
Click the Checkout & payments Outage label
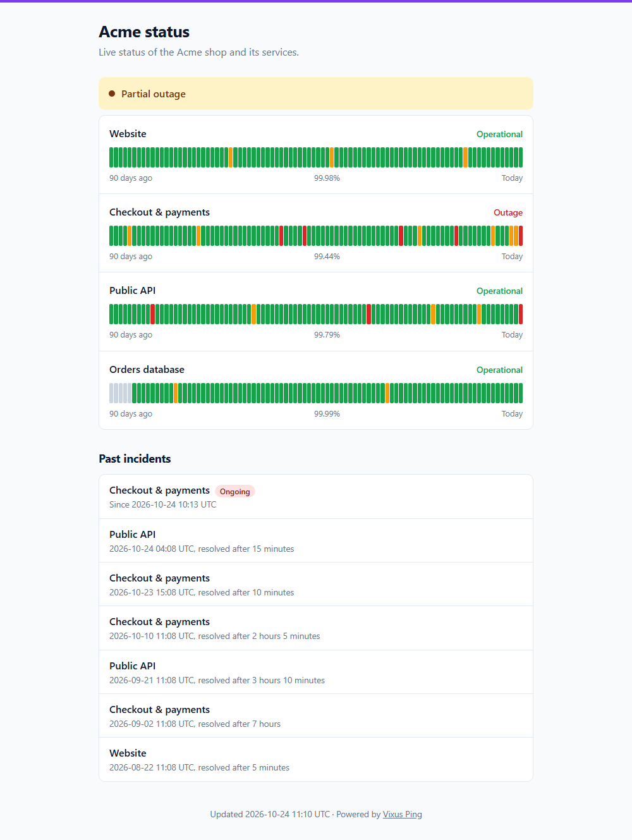point(508,212)
